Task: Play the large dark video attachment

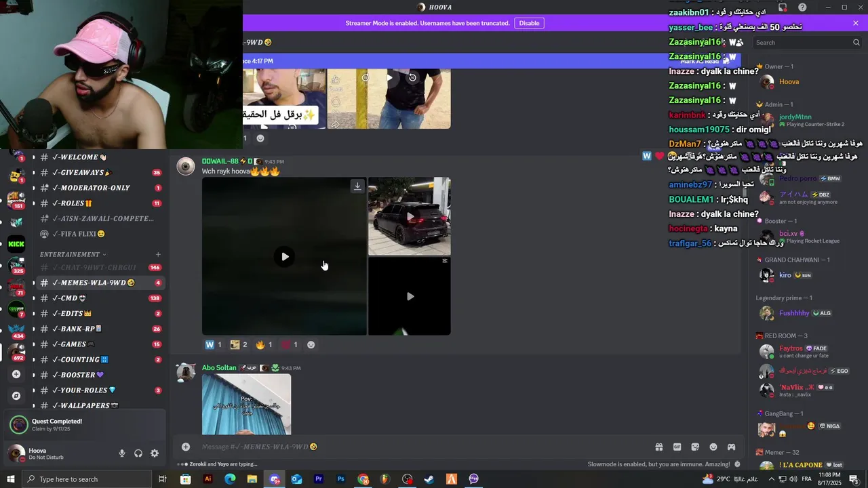Action: (x=285, y=256)
